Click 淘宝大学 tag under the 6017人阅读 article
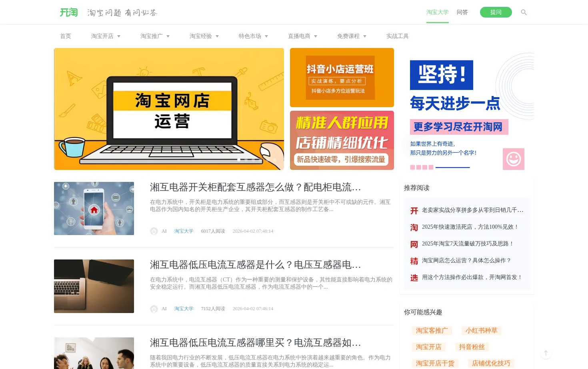Viewport: 588px width, 369px height. [184, 231]
